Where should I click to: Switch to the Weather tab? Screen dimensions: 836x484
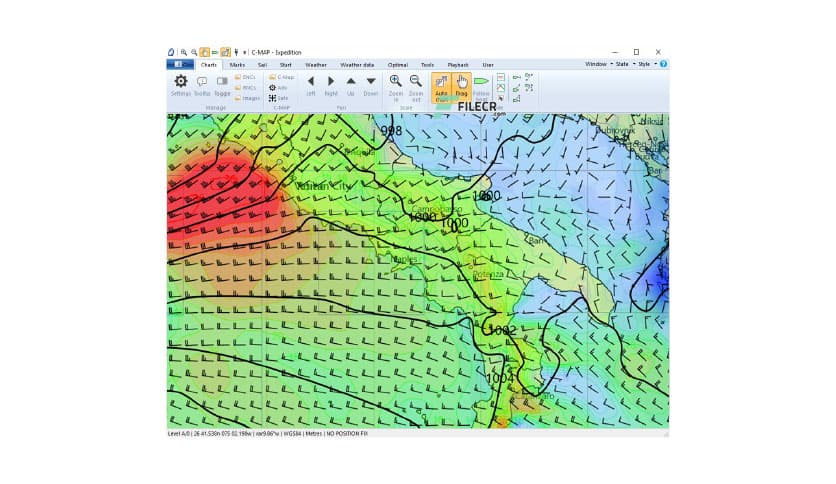coord(315,64)
